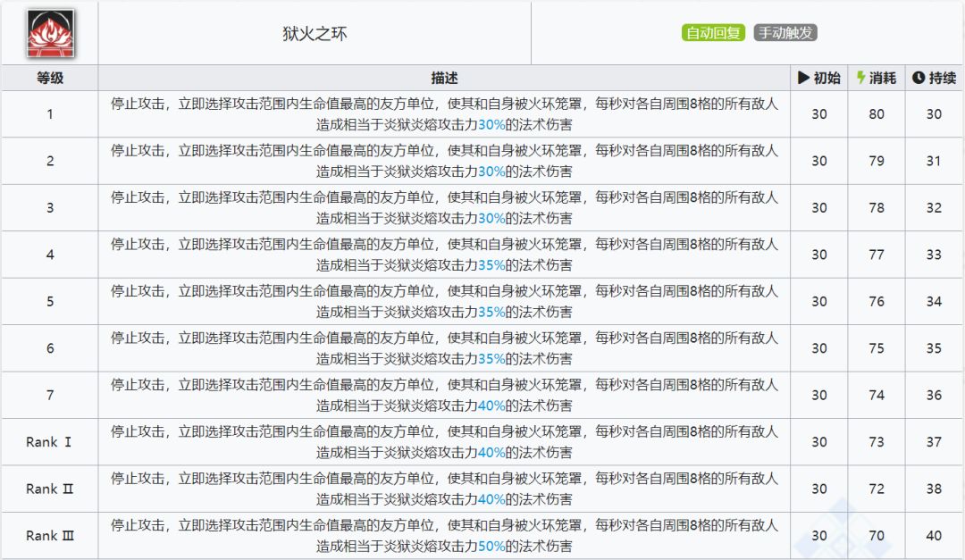The width and height of the screenshot is (965, 560).
Task: Click the duration value 40 in Rank Ⅲ
Action: coord(934,536)
